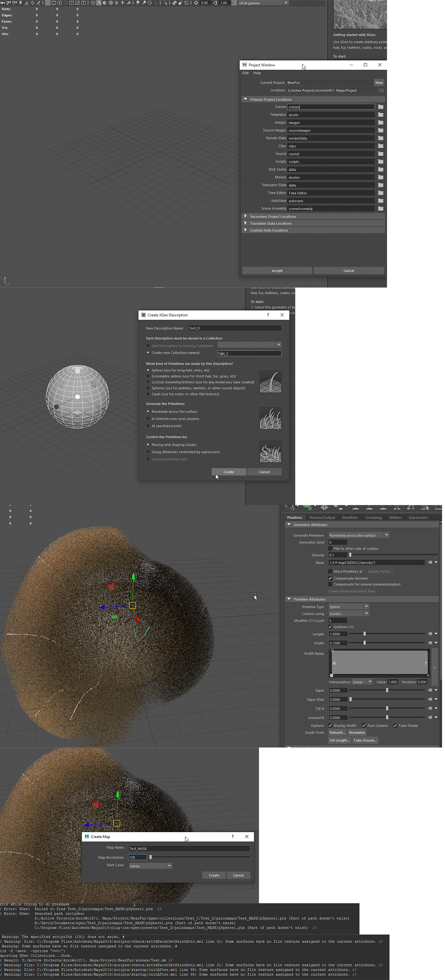This screenshot has height=980, width=445.
Task: Choose In Uniform rows and columns option
Action: 148,419
